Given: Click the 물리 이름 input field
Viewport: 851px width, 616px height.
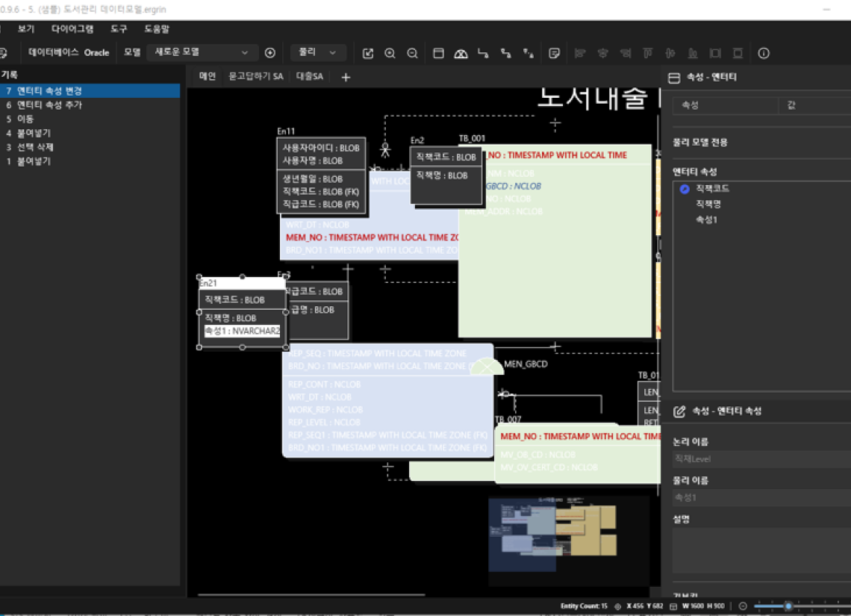Looking at the screenshot, I should 761,498.
